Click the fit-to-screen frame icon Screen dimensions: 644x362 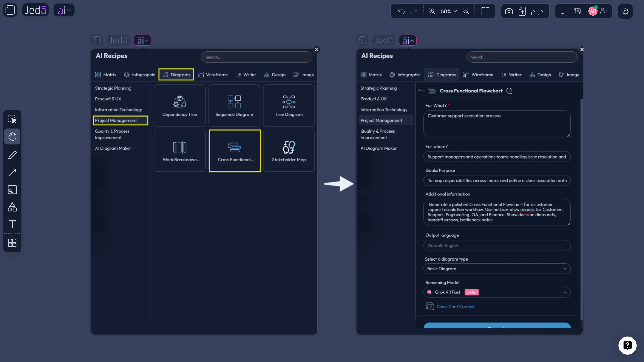(x=485, y=11)
